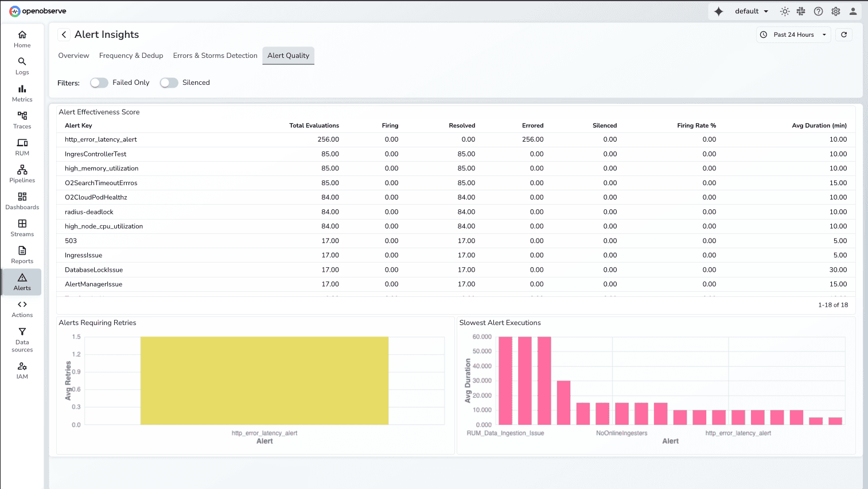Open the RUM monitoring section
868x489 pixels.
click(x=22, y=147)
